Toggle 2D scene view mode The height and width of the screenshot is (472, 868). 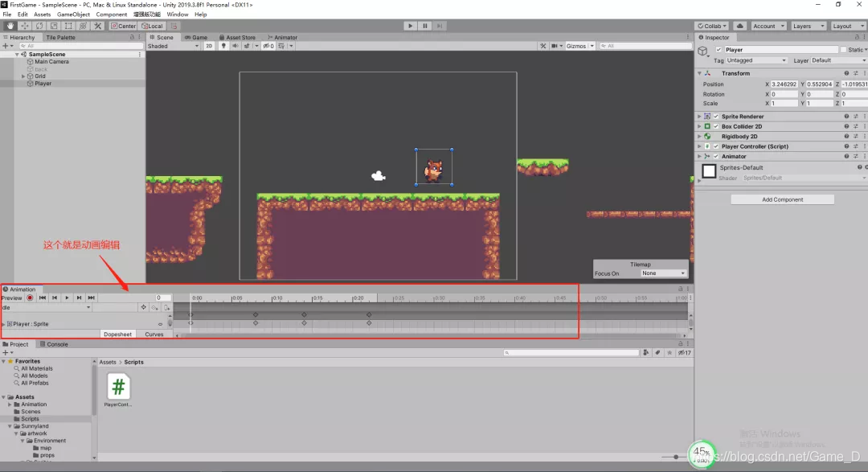click(x=209, y=46)
